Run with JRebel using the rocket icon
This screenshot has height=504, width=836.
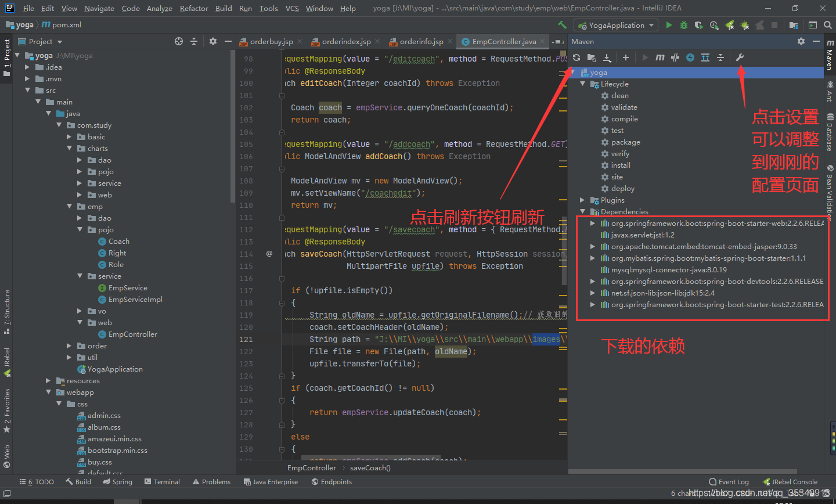tap(730, 25)
